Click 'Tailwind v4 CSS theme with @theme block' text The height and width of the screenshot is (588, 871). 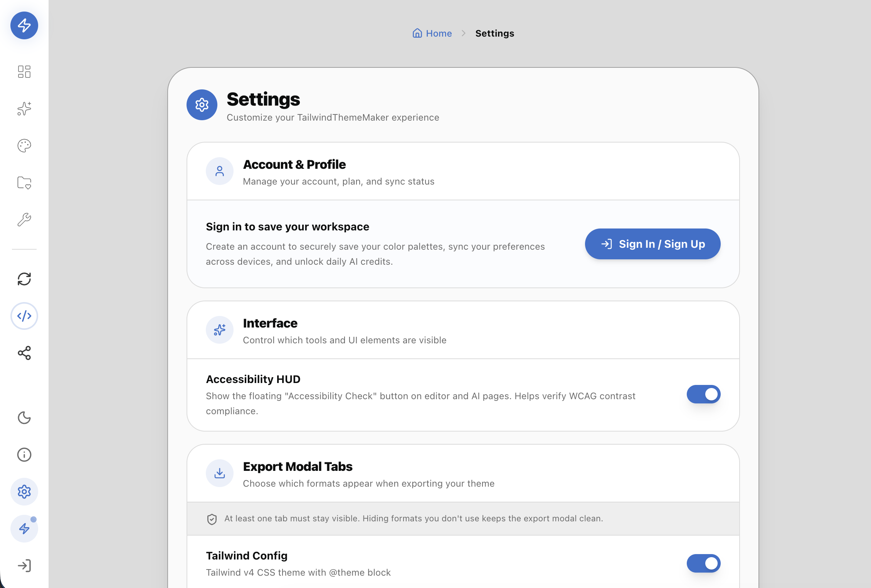[298, 573]
